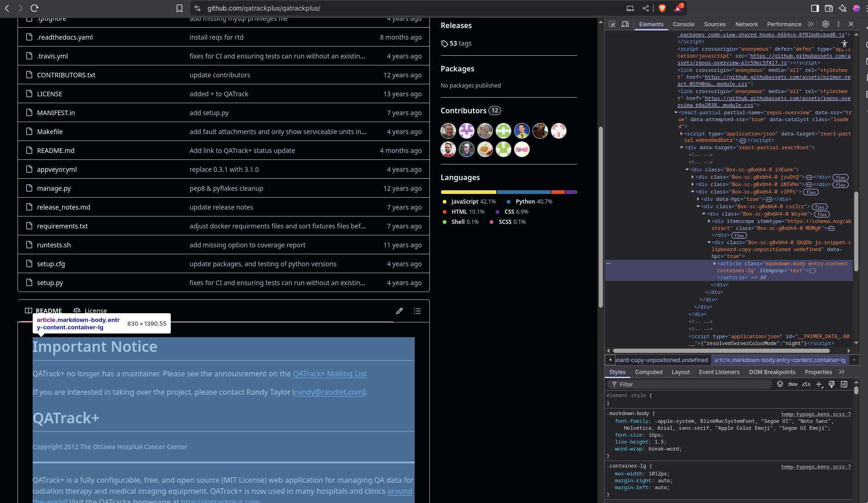
Task: Show more DevTools panel tabs
Action: [810, 24]
